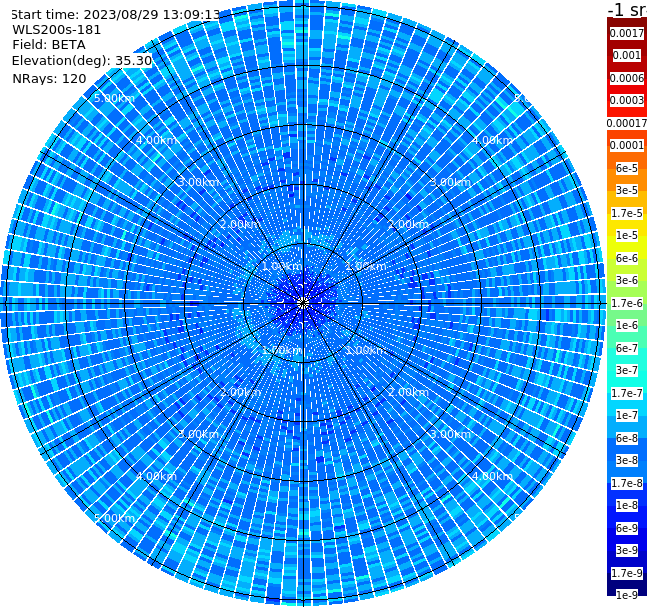
Task: Click the 3.00km label in the lower-right quadrant
Action: 451,434
